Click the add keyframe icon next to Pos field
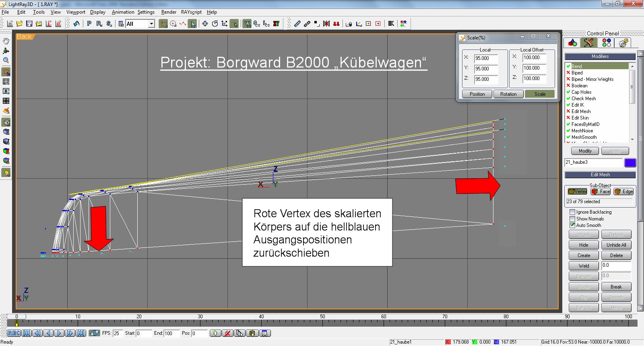The image size is (644, 346). (x=215, y=333)
